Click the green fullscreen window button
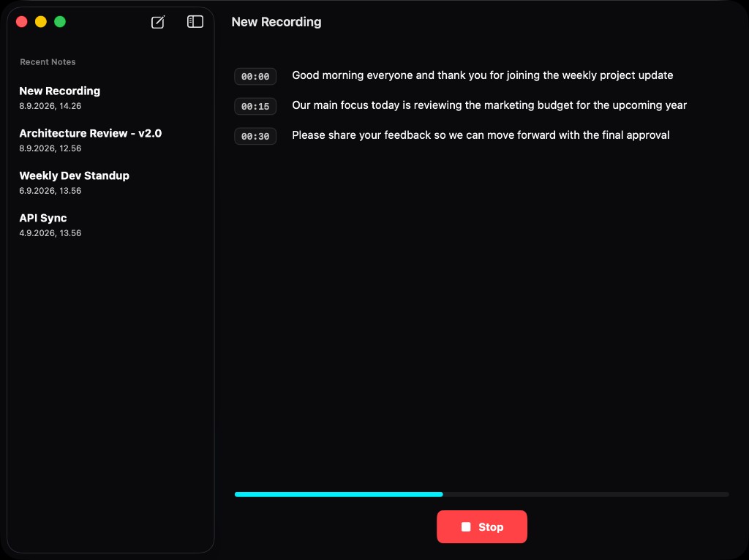This screenshot has height=560, width=749. [x=60, y=21]
